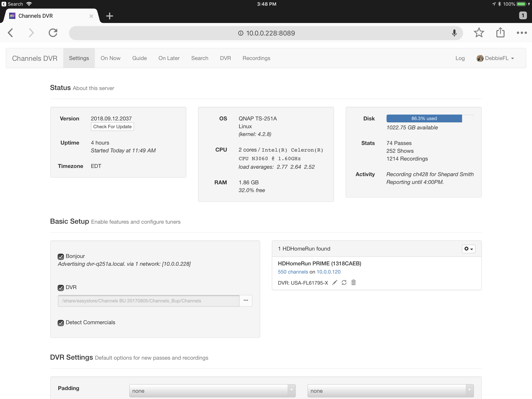
Task: Open new tab with plus icon
Action: coord(109,16)
